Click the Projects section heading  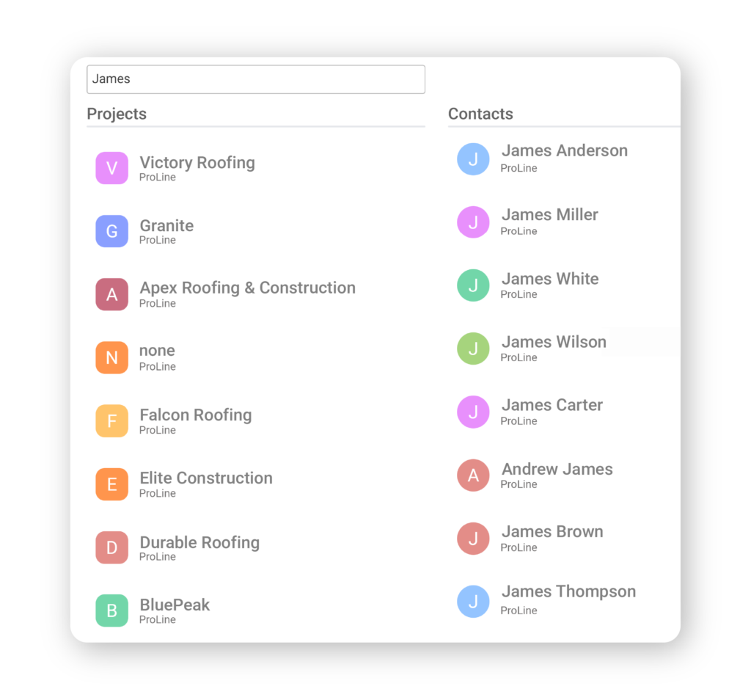117,114
